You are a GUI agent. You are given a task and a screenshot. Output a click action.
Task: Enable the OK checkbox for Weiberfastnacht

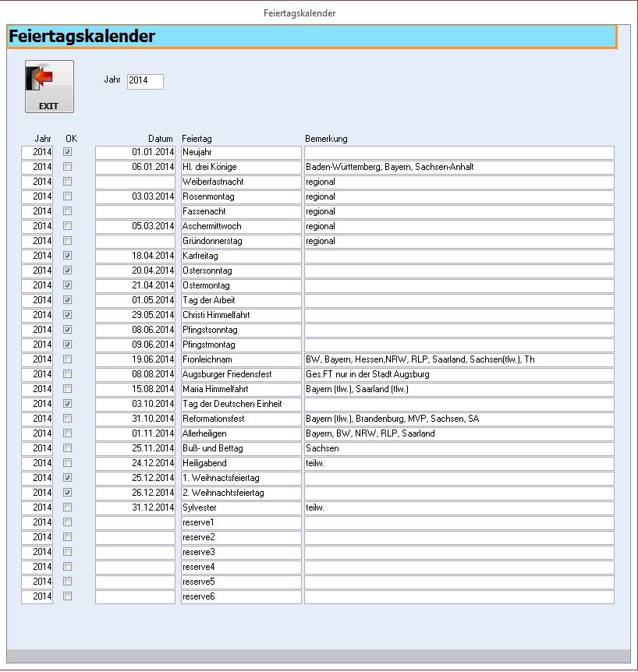67,182
